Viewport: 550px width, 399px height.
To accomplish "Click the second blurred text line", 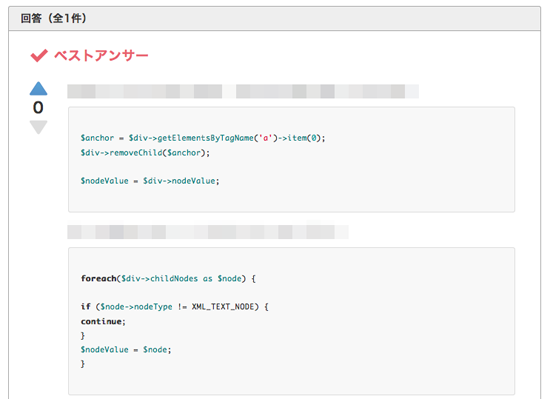I will pos(208,232).
